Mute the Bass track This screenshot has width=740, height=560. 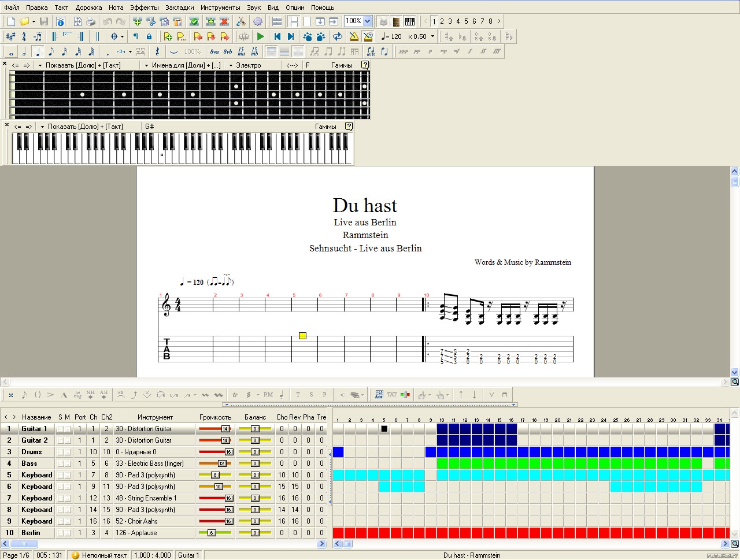pyautogui.click(x=68, y=463)
